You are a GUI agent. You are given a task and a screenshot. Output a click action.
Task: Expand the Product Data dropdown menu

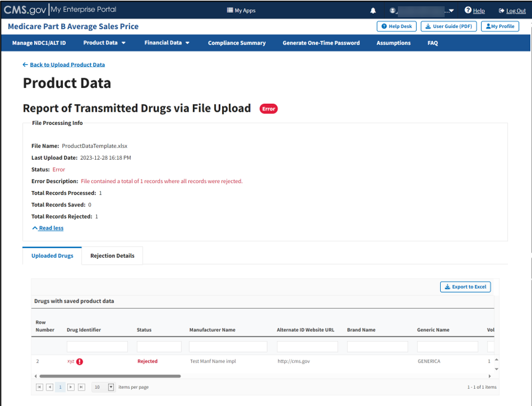point(104,43)
